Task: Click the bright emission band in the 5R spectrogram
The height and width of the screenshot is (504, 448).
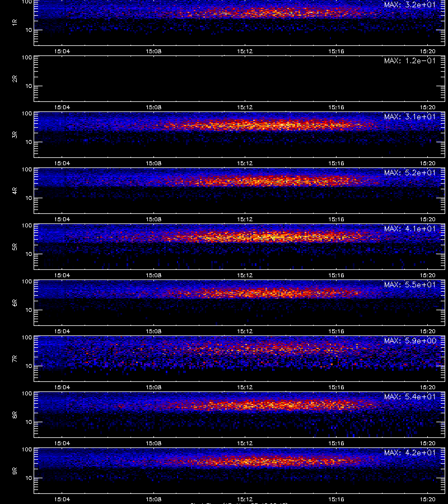Action: (267, 237)
